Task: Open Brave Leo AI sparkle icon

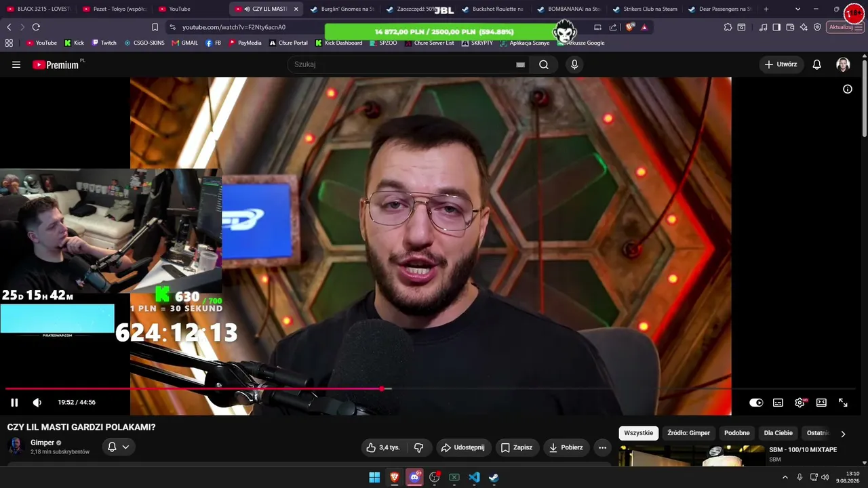Action: click(x=804, y=27)
